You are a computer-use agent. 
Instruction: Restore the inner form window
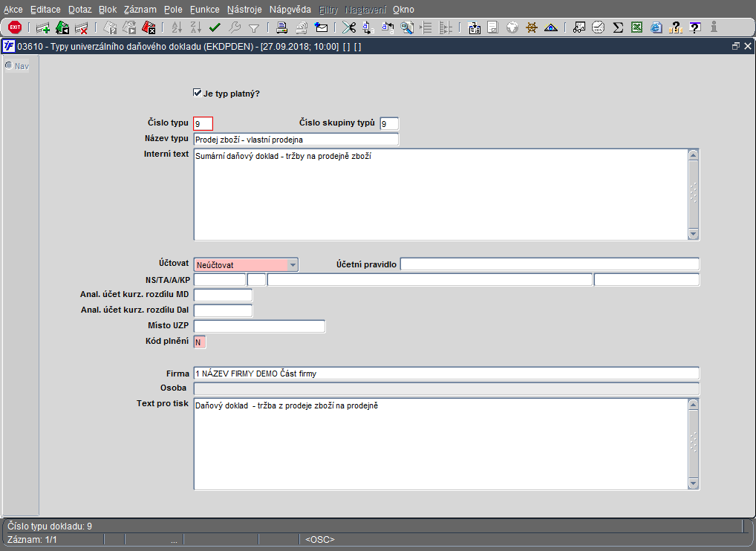736,46
